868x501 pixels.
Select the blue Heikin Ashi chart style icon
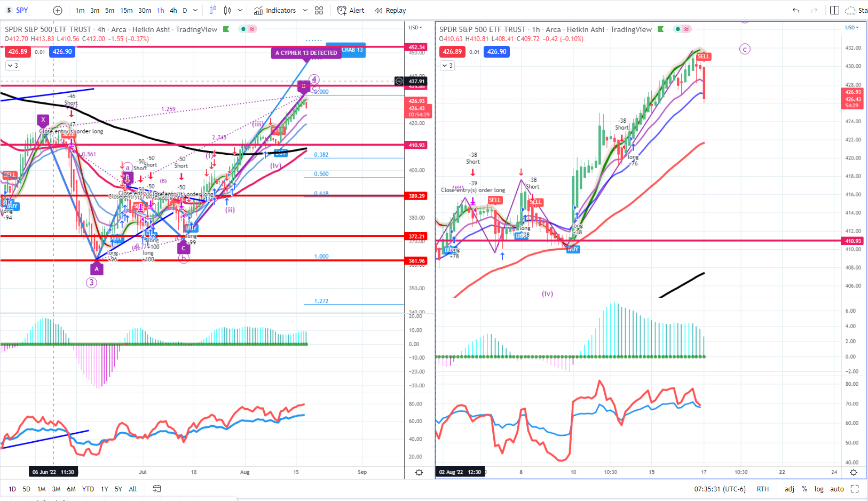[213, 10]
